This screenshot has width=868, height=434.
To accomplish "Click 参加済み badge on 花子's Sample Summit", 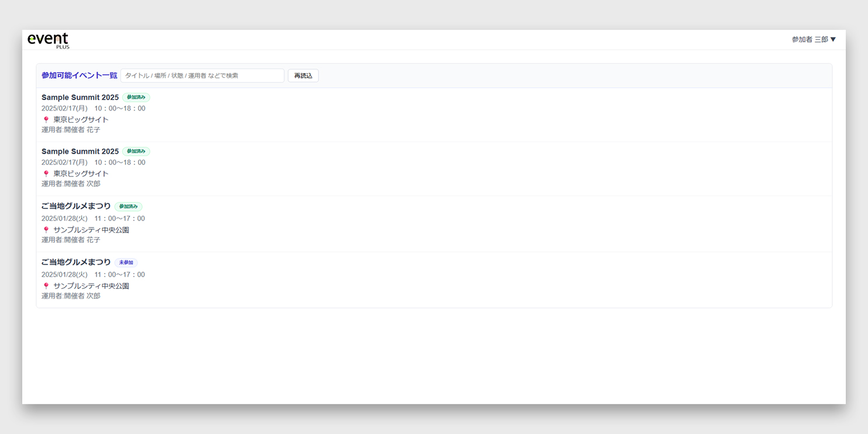I will coord(136,98).
